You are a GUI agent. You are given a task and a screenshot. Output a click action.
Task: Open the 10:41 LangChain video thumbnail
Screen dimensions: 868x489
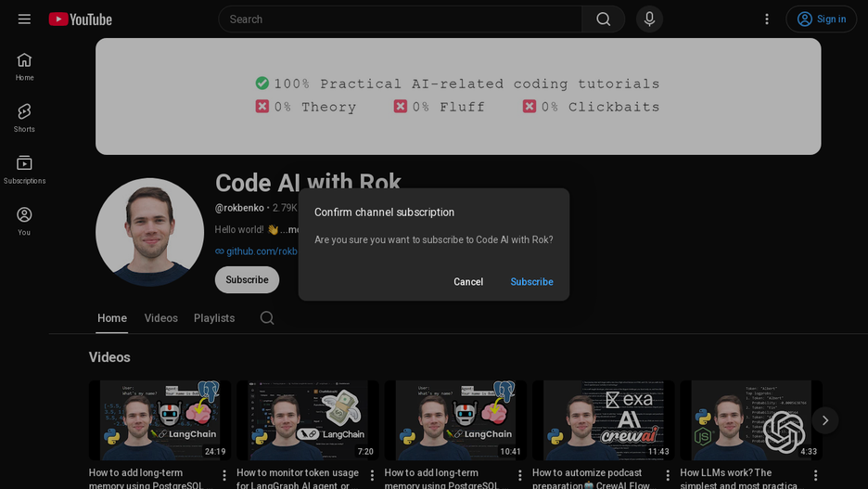(455, 420)
